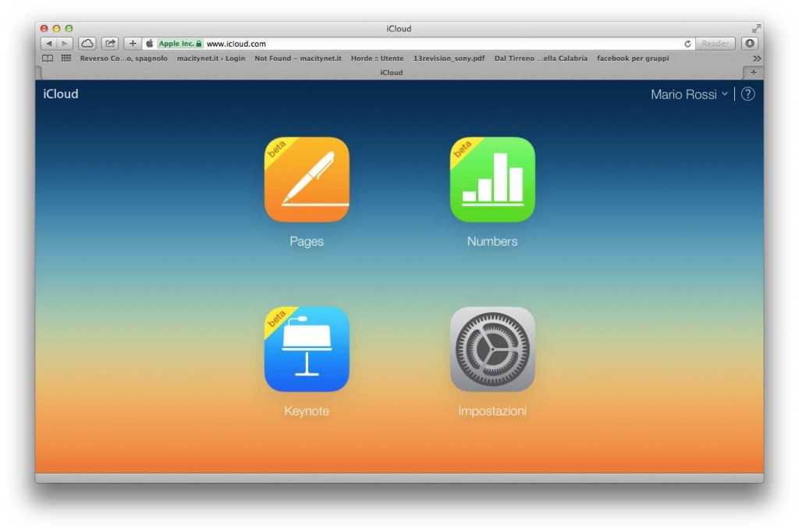
Task: Click the iCloud upload cloud icon in toolbar
Action: click(x=87, y=43)
